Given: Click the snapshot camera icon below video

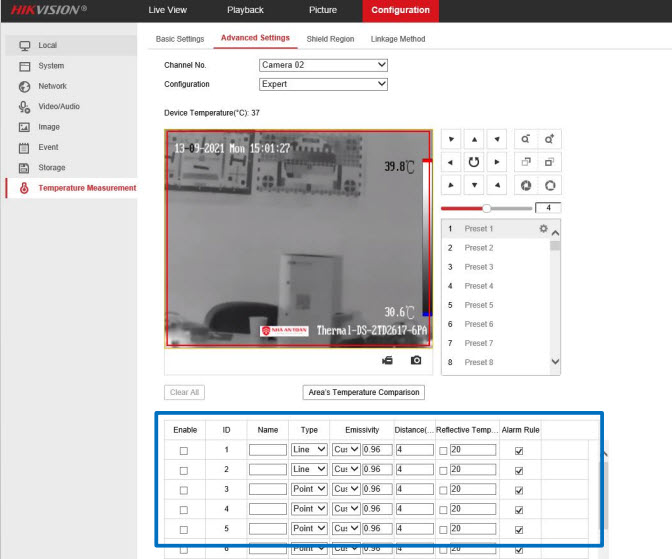Looking at the screenshot, I should [416, 360].
